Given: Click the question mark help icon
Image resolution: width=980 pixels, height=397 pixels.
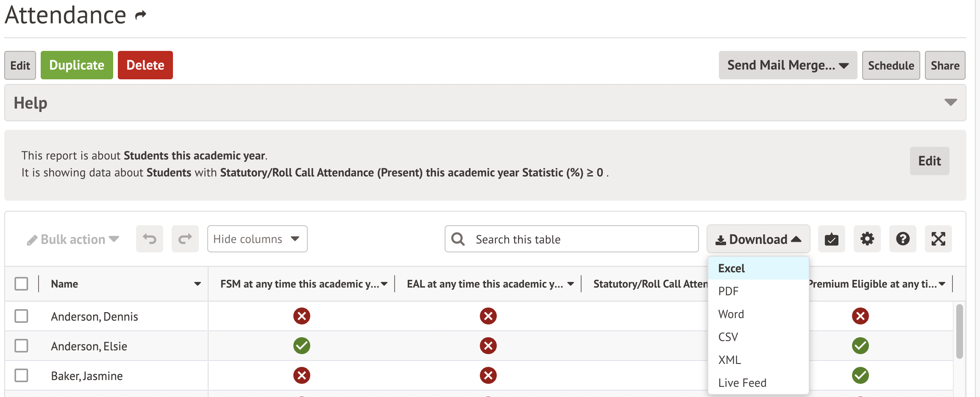Looking at the screenshot, I should tap(902, 239).
